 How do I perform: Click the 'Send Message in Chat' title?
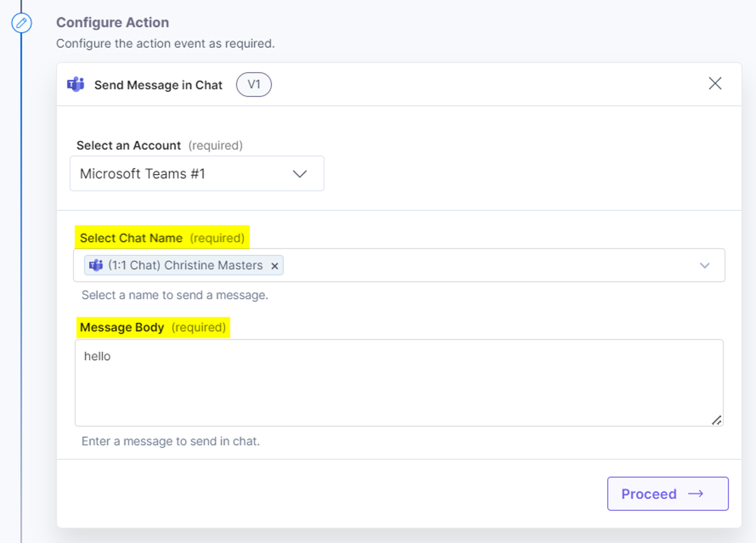tap(158, 85)
